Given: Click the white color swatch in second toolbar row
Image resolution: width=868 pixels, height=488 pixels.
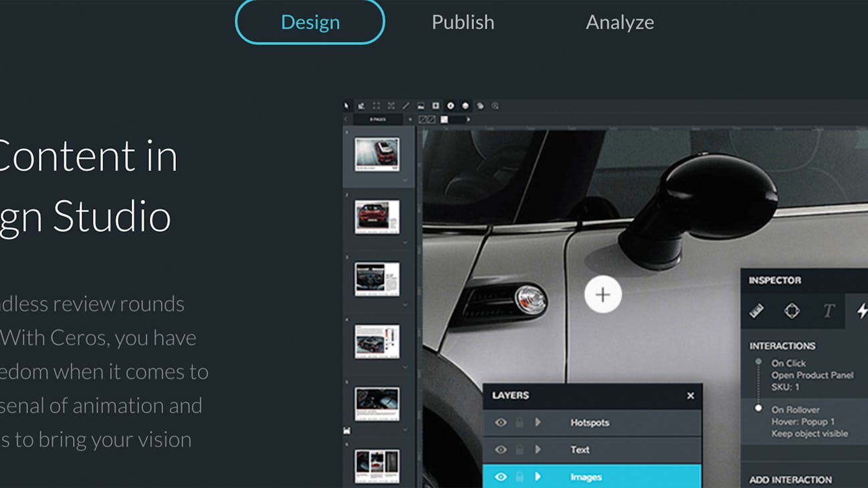Looking at the screenshot, I should 444,119.
